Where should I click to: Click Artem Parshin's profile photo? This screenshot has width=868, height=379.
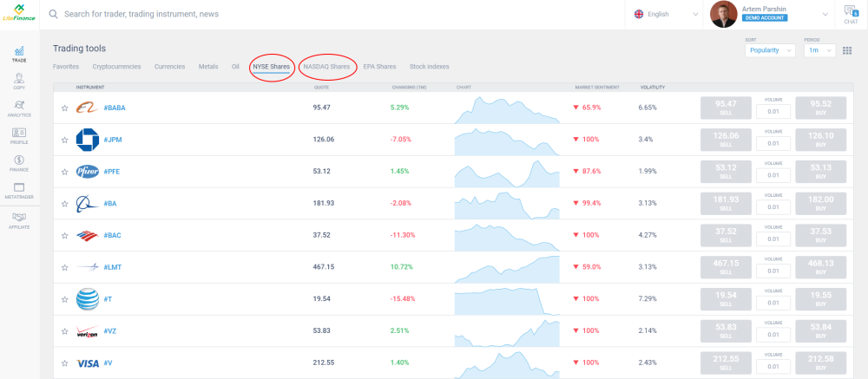click(724, 15)
